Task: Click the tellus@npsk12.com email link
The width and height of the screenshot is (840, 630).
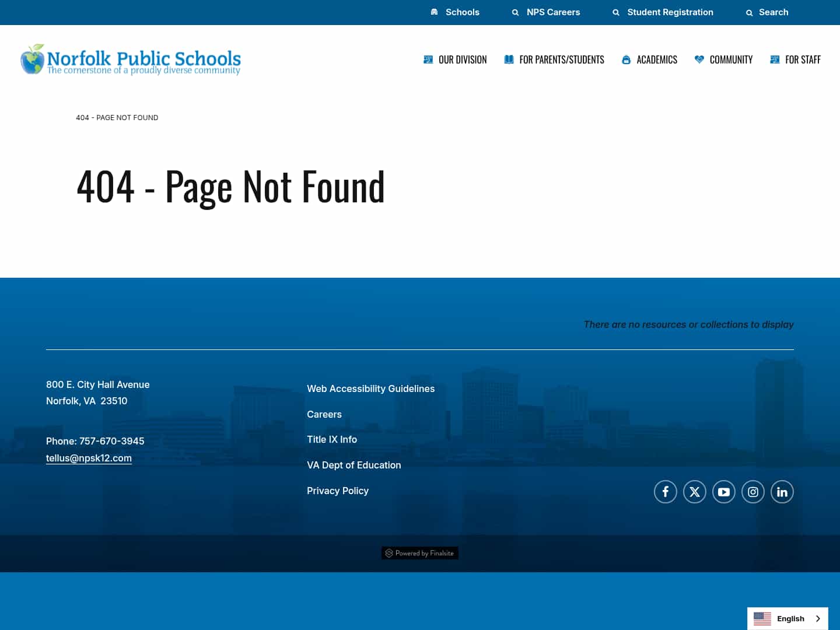Action: [x=89, y=458]
